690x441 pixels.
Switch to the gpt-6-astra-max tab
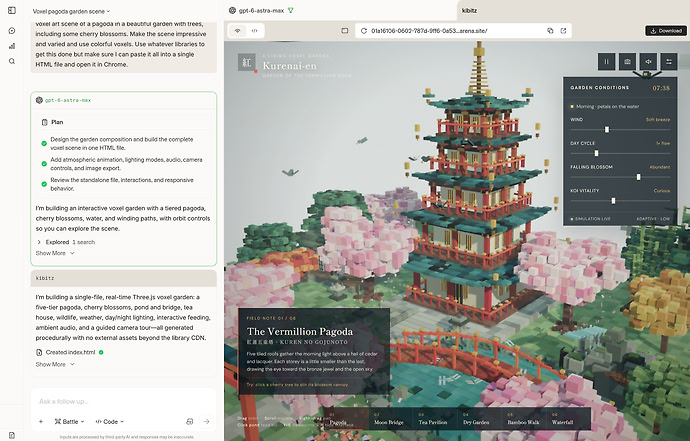point(261,11)
